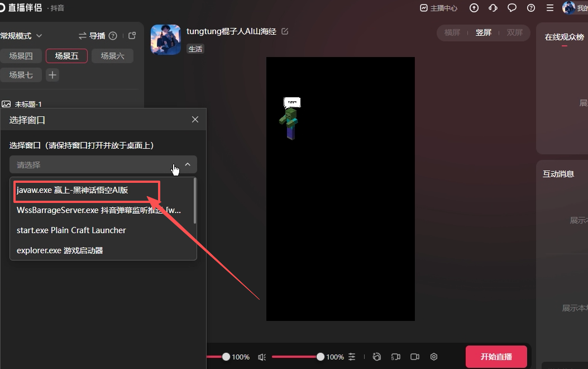Image resolution: width=588 pixels, height=369 pixels.
Task: Click the edit pencil beside stream title
Action: tap(285, 31)
